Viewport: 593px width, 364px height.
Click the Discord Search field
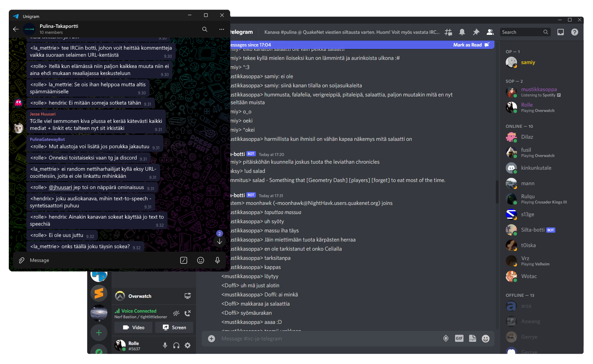pyautogui.click(x=525, y=32)
